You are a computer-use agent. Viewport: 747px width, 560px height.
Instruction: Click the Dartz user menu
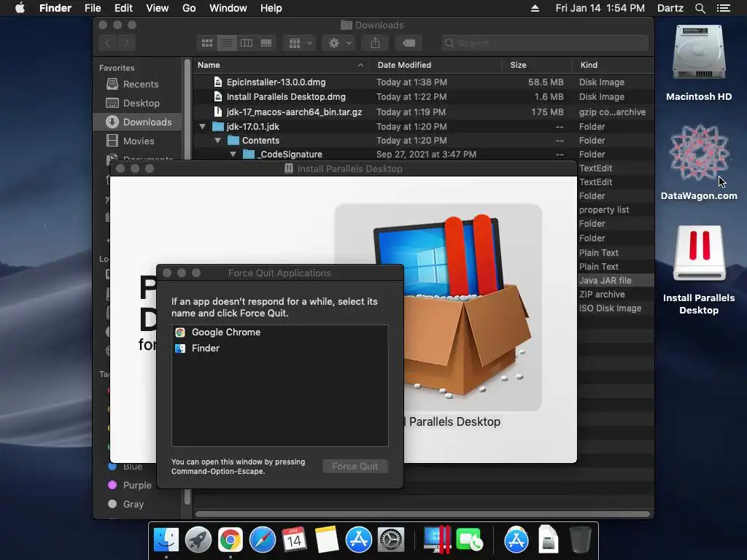pyautogui.click(x=670, y=8)
